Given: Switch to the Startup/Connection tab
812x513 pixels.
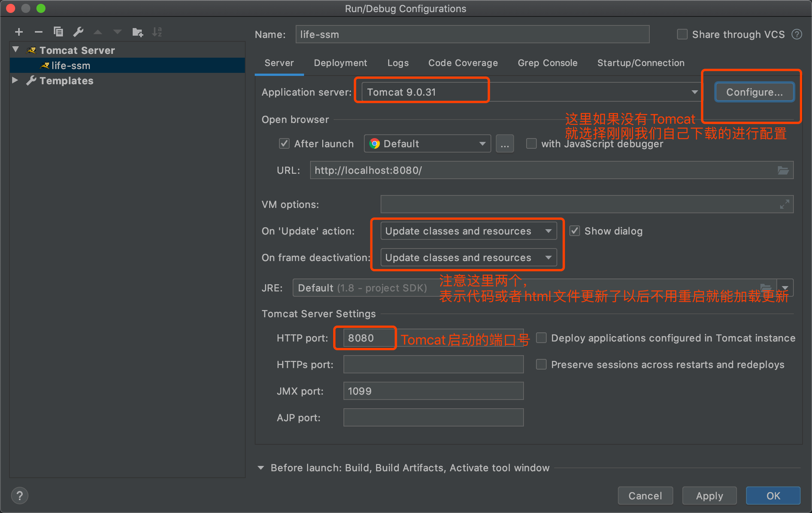Looking at the screenshot, I should [x=641, y=63].
